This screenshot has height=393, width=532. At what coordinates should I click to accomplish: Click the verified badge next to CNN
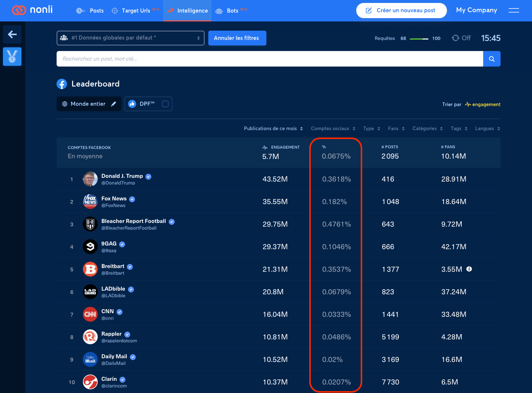[119, 312]
